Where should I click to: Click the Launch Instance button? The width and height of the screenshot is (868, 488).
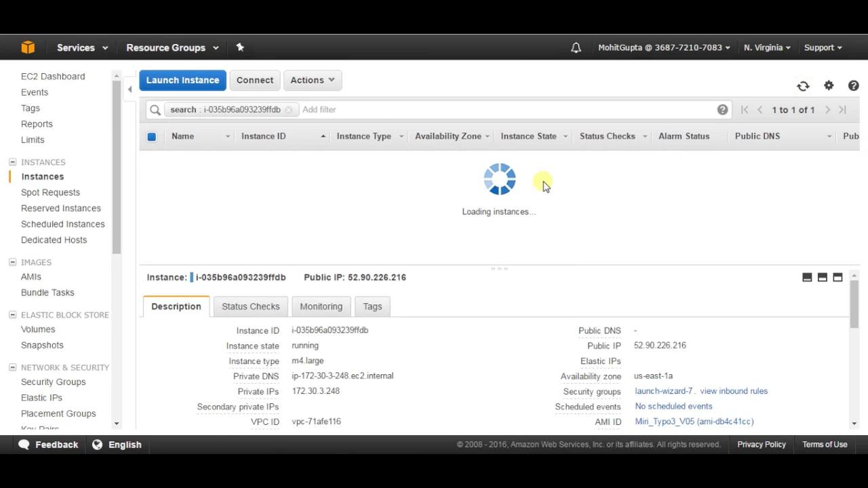182,80
